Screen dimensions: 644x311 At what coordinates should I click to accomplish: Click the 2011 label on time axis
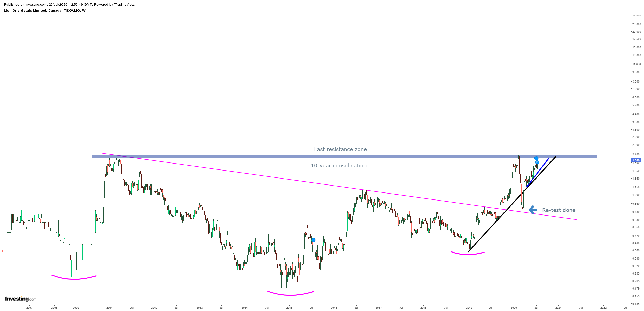coord(110,308)
